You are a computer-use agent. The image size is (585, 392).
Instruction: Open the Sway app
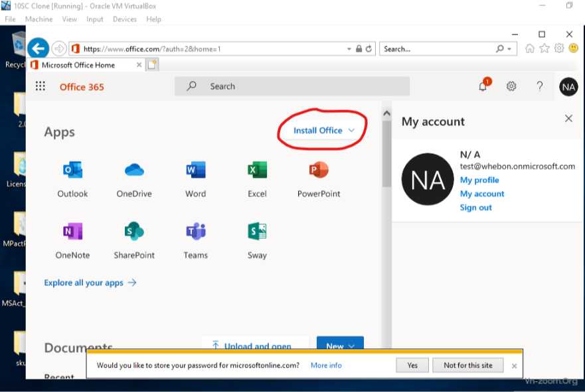257,232
